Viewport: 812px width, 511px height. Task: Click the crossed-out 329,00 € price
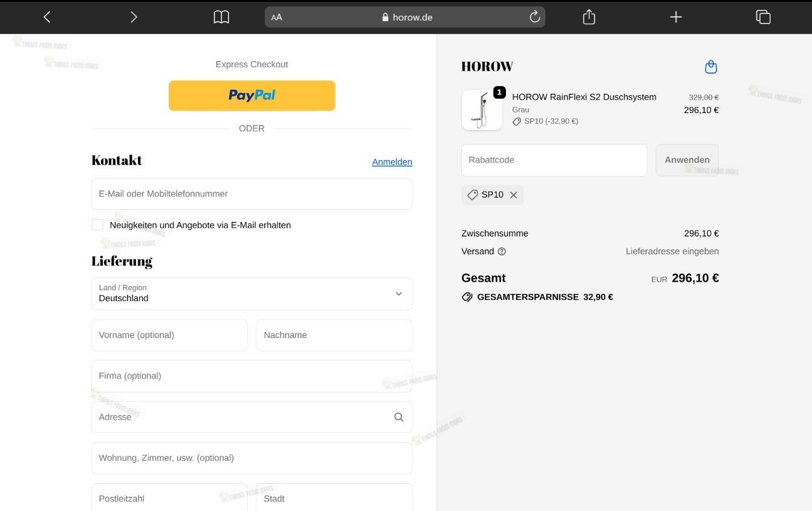click(x=704, y=97)
